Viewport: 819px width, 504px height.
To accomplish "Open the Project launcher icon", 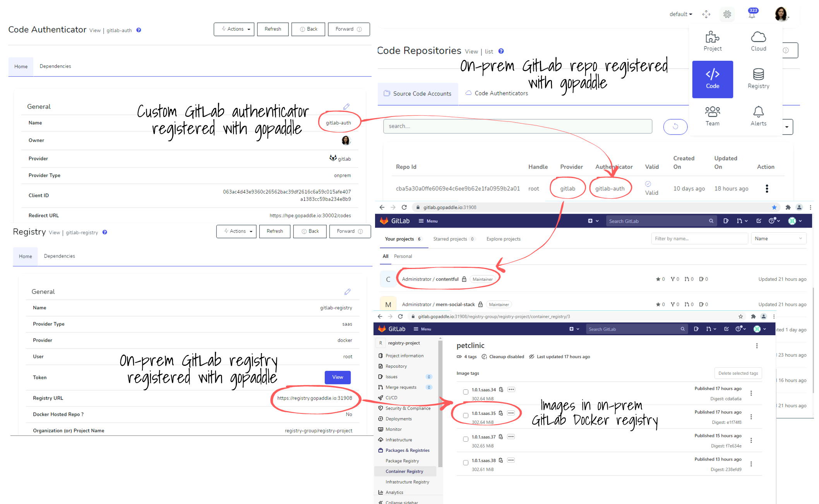I will pos(712,41).
